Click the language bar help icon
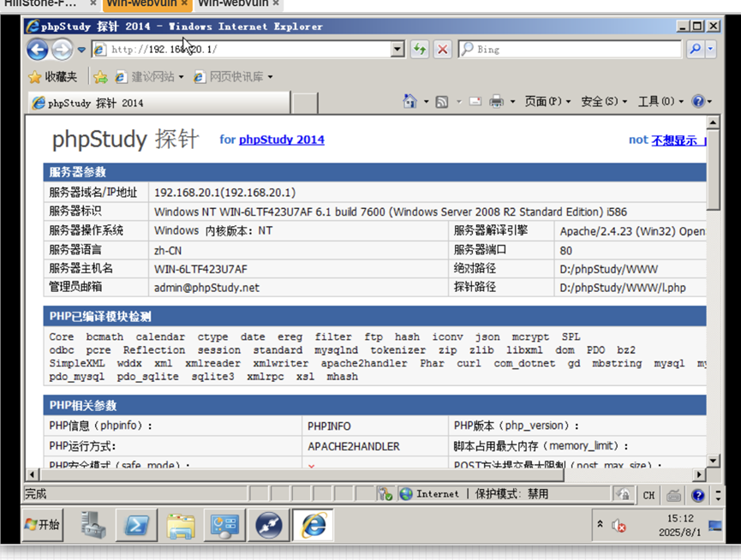Image resolution: width=741 pixels, height=560 pixels. tap(698, 495)
